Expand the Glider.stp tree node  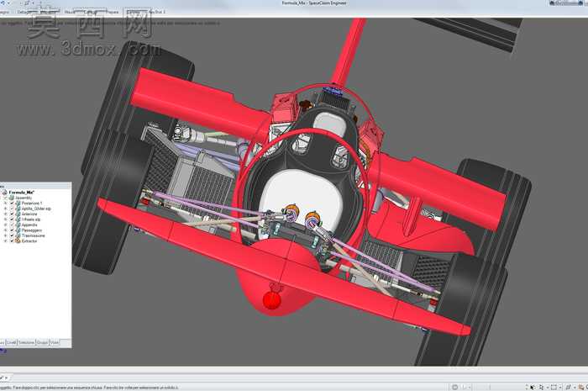(x=6, y=209)
